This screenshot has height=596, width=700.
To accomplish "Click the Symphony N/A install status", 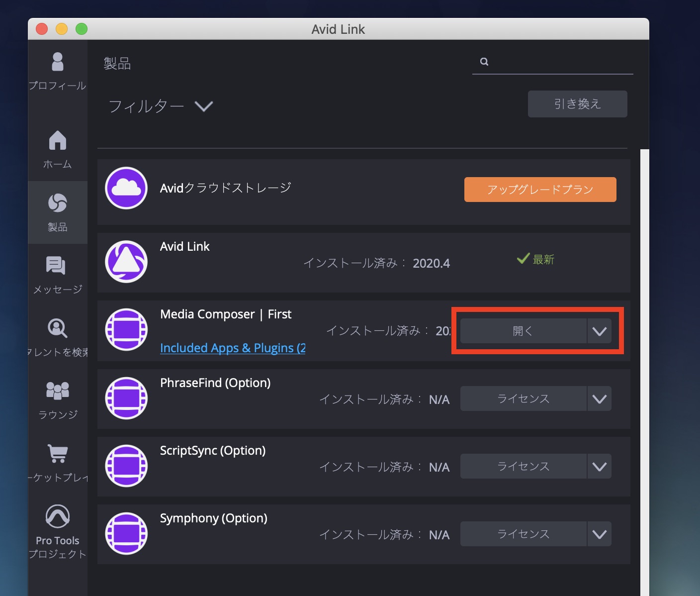I will click(x=439, y=535).
